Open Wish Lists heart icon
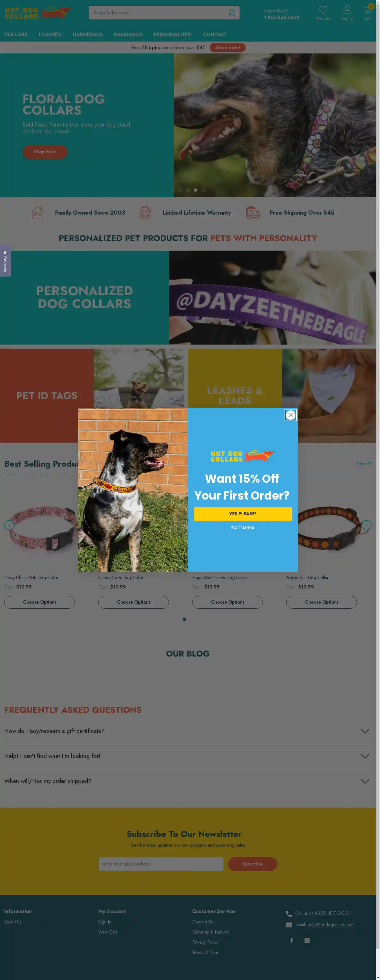380x980 pixels. (x=323, y=10)
